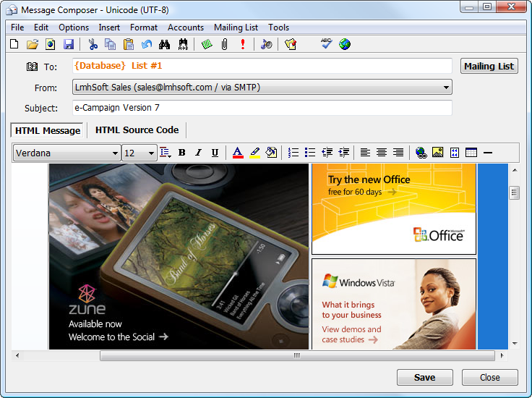This screenshot has width=532, height=398.
Task: Click the Mailing List button
Action: 489,67
